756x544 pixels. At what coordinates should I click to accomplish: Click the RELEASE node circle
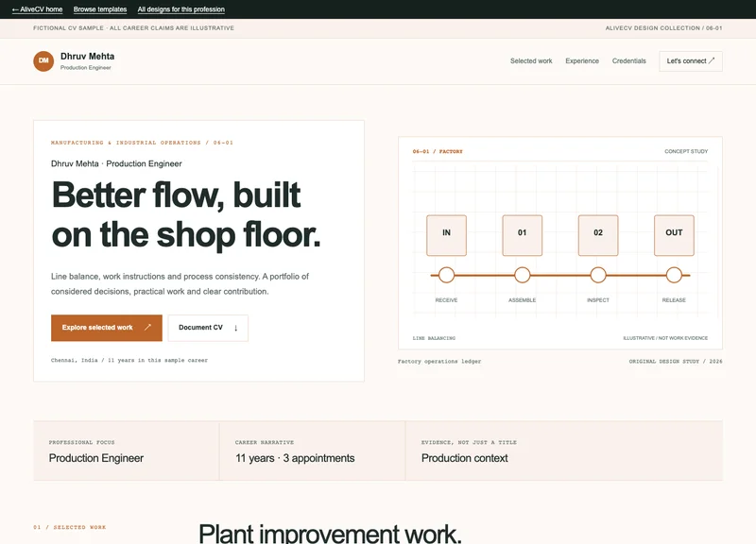point(674,275)
